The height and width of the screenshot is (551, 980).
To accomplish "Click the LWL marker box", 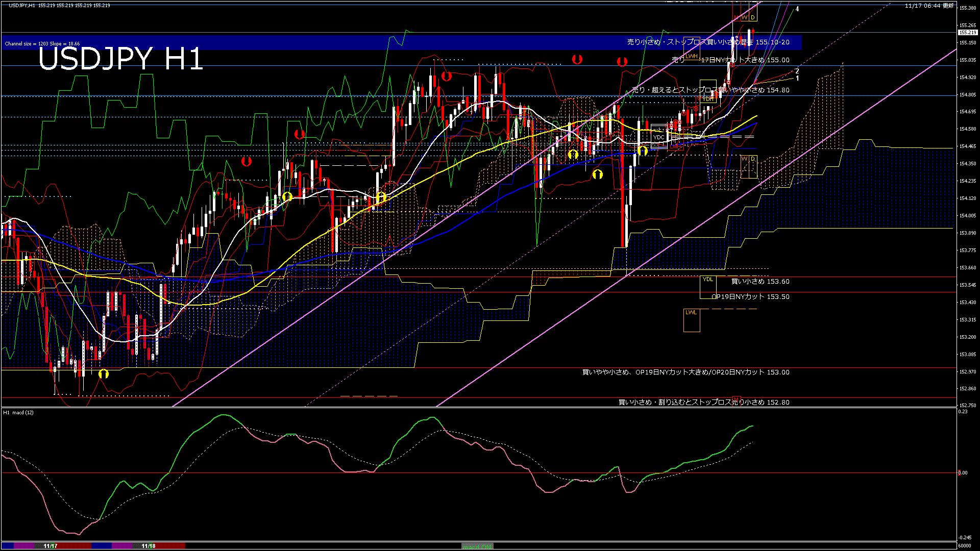I will (691, 320).
